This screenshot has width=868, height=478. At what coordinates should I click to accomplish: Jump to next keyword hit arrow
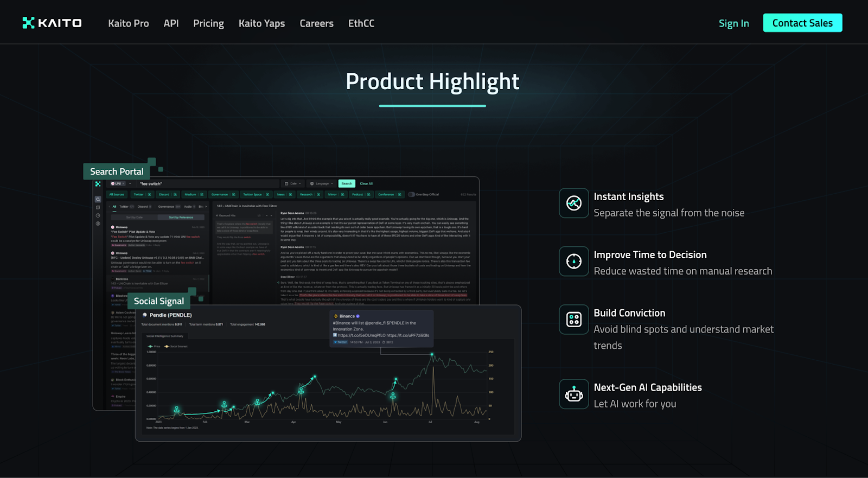point(271,215)
